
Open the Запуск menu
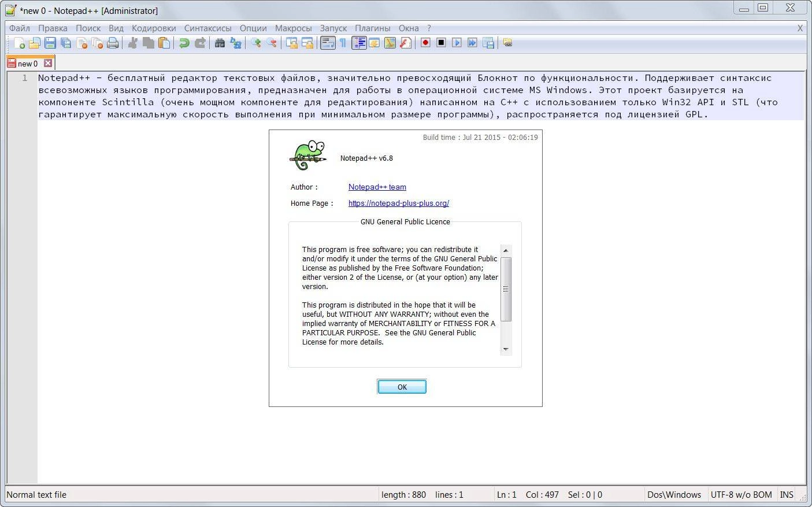[333, 28]
